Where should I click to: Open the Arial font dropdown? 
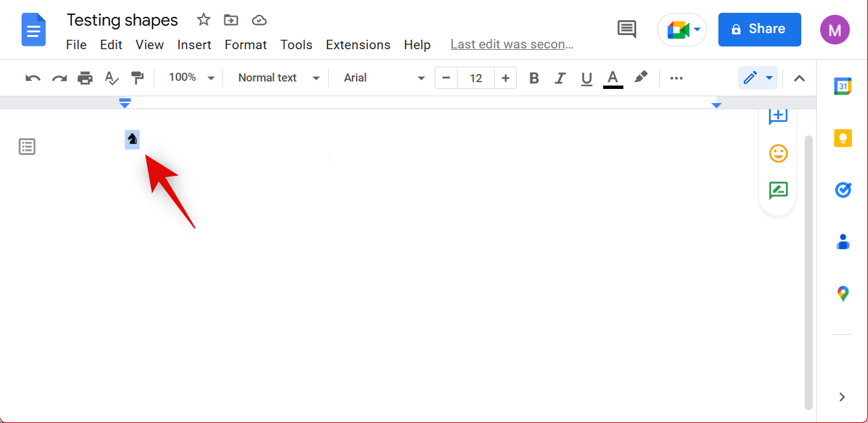pos(384,78)
